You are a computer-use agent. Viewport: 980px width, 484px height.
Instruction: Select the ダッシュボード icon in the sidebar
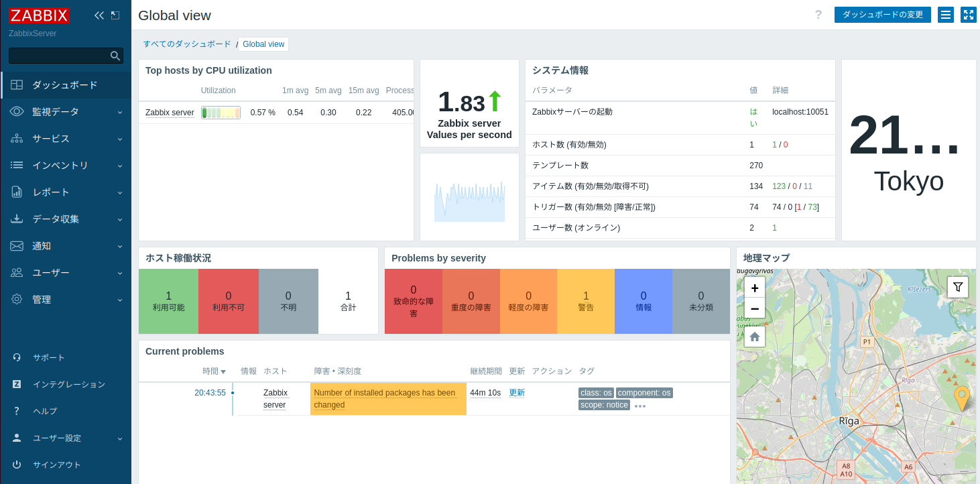[x=16, y=84]
